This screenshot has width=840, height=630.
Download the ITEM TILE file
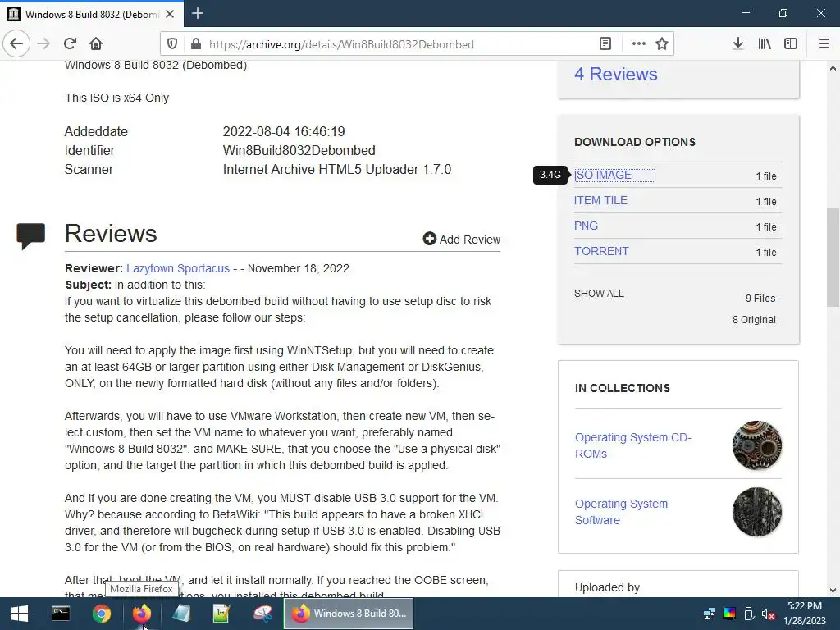click(x=600, y=200)
